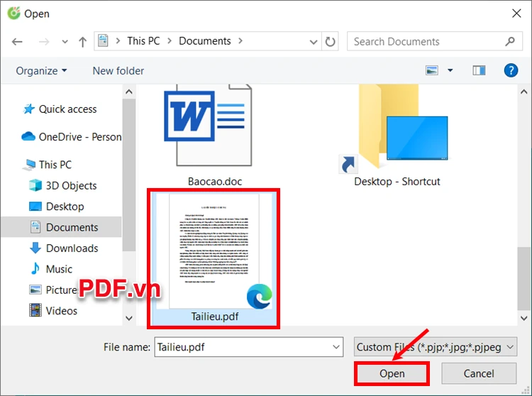Select This PC in navigation pane
This screenshot has width=532, height=396.
pyautogui.click(x=55, y=165)
